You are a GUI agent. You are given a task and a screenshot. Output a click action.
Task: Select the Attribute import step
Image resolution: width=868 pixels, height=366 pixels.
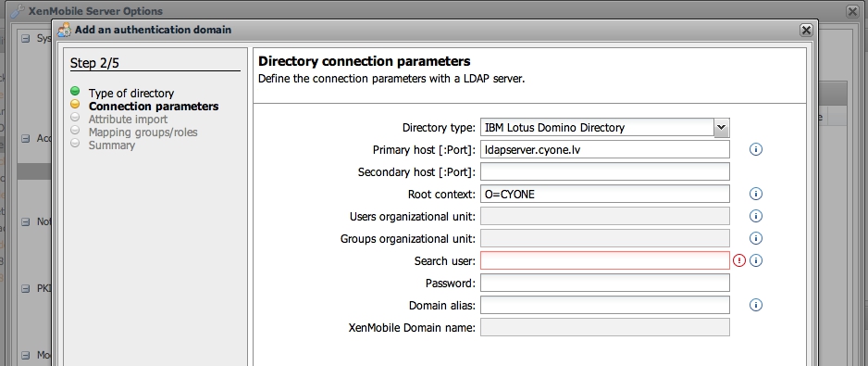[128, 120]
